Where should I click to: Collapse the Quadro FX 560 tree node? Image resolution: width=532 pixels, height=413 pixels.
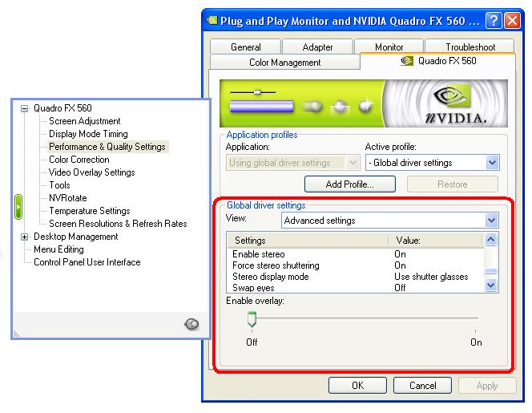coord(25,108)
